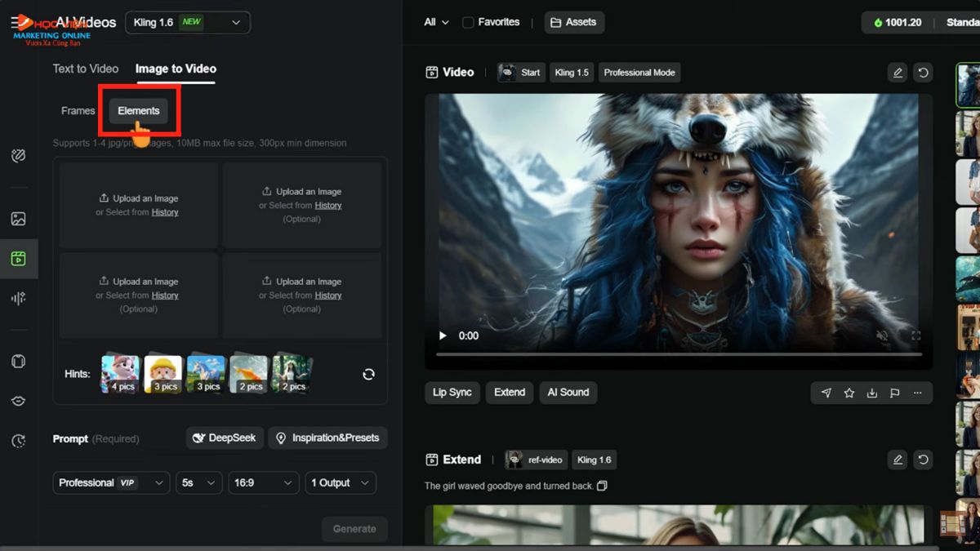This screenshot has height=551, width=980.
Task: Click 'Upload an Image' in the lower-right optional slot
Action: pyautogui.click(x=302, y=282)
